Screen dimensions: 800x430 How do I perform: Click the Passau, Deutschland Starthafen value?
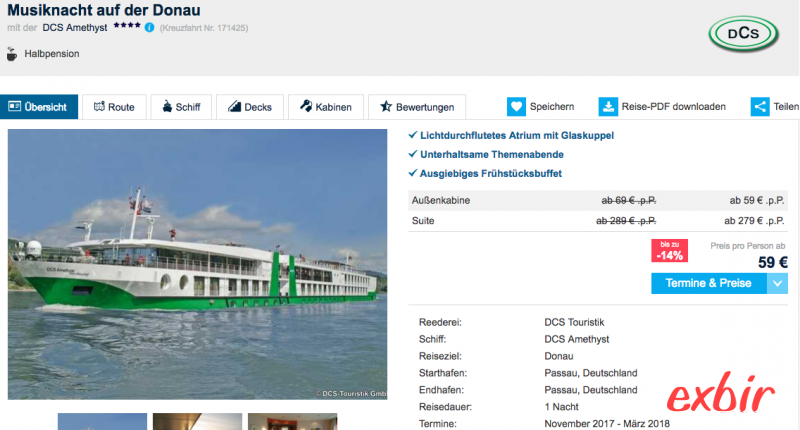click(x=591, y=373)
